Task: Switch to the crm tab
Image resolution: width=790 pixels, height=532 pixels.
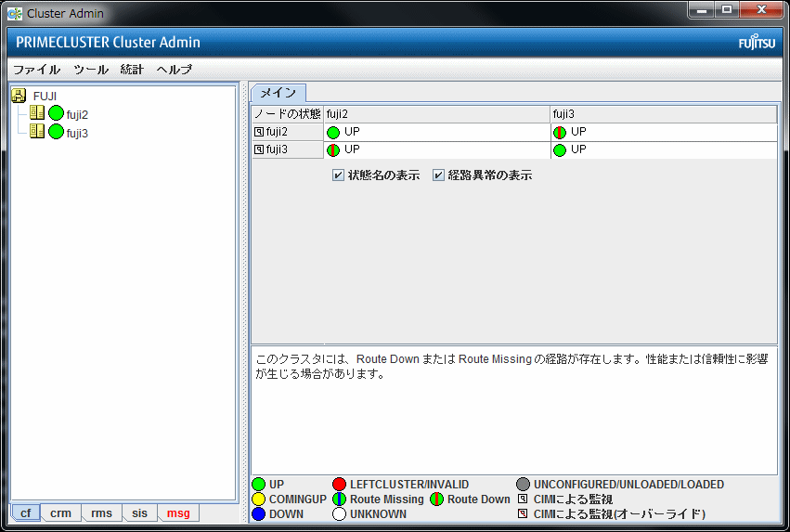Action: (61, 513)
